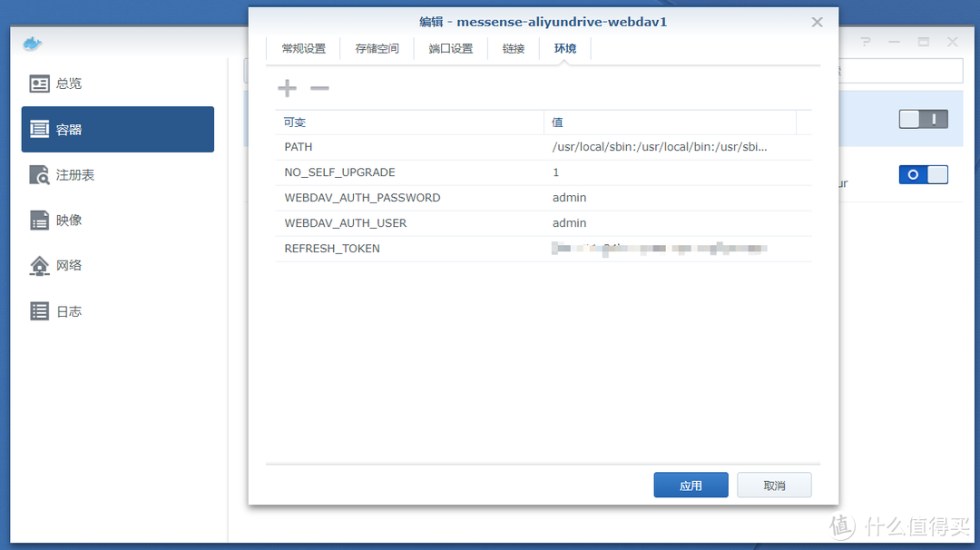Edit the PATH value cell
The width and height of the screenshot is (980, 550).
point(660,147)
